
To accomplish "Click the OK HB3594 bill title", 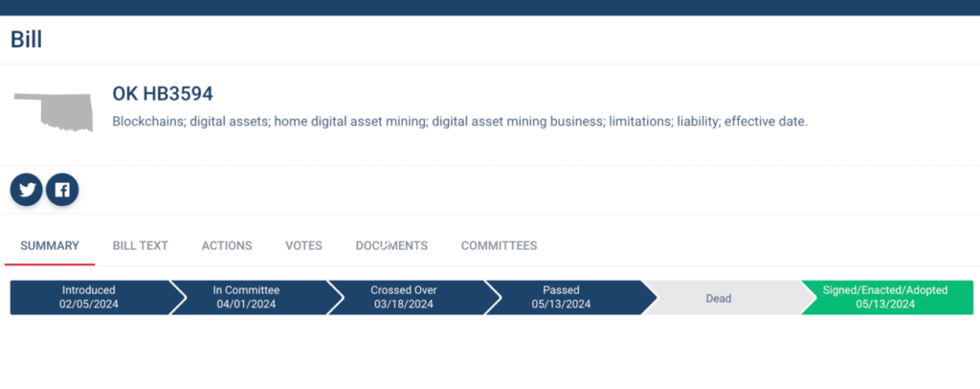I will (x=163, y=94).
